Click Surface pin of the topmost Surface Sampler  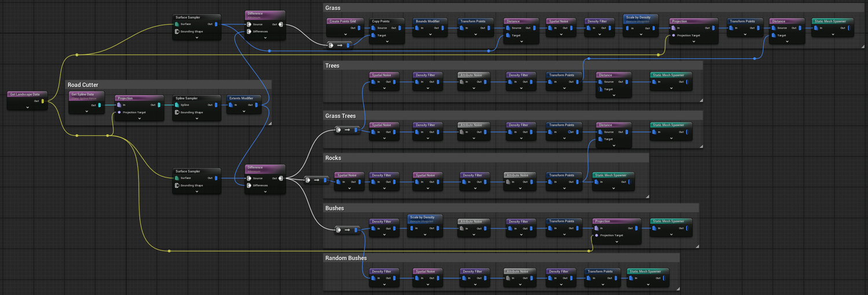pyautogui.click(x=177, y=24)
